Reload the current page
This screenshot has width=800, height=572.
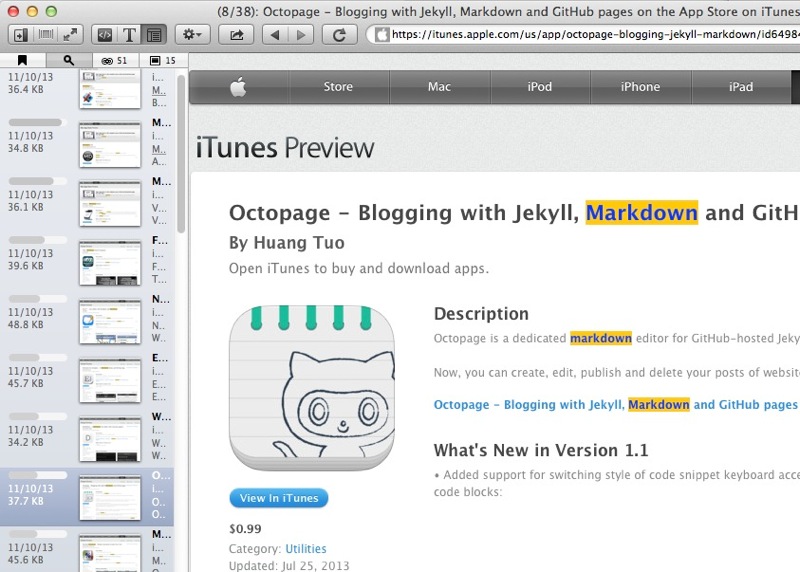coord(339,35)
